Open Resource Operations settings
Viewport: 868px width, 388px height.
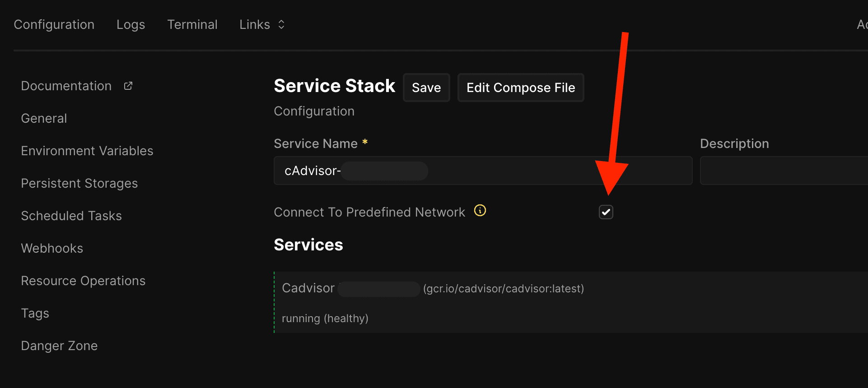[83, 281]
